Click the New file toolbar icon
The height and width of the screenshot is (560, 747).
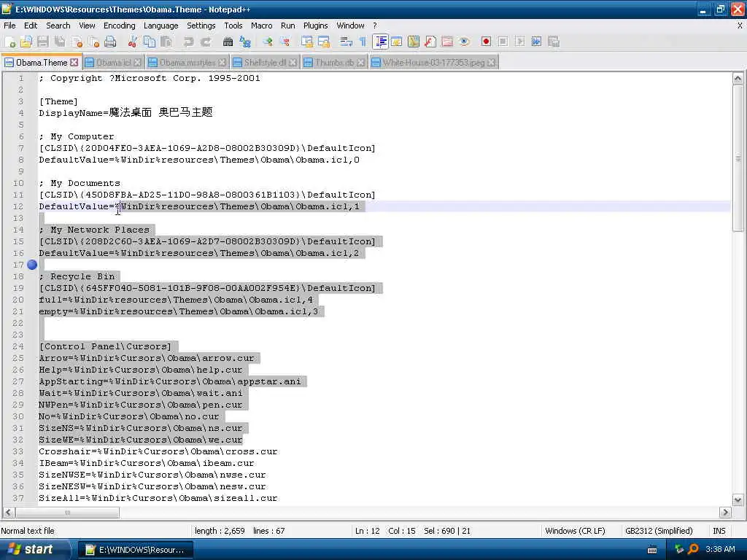(x=10, y=42)
